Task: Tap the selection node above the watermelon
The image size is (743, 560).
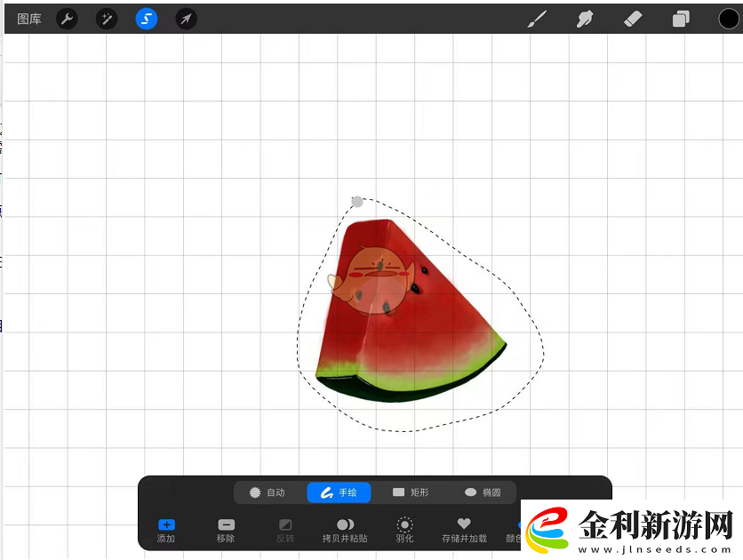Action: click(357, 201)
